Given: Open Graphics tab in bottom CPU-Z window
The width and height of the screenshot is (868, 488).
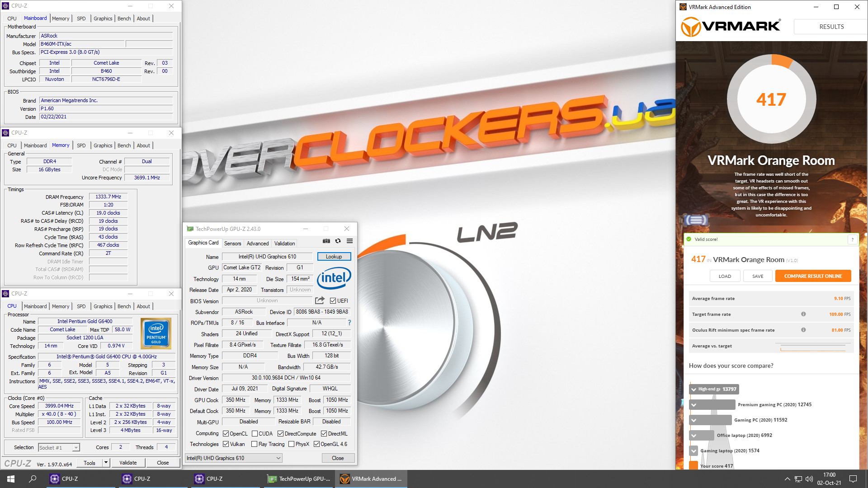Looking at the screenshot, I should (103, 306).
